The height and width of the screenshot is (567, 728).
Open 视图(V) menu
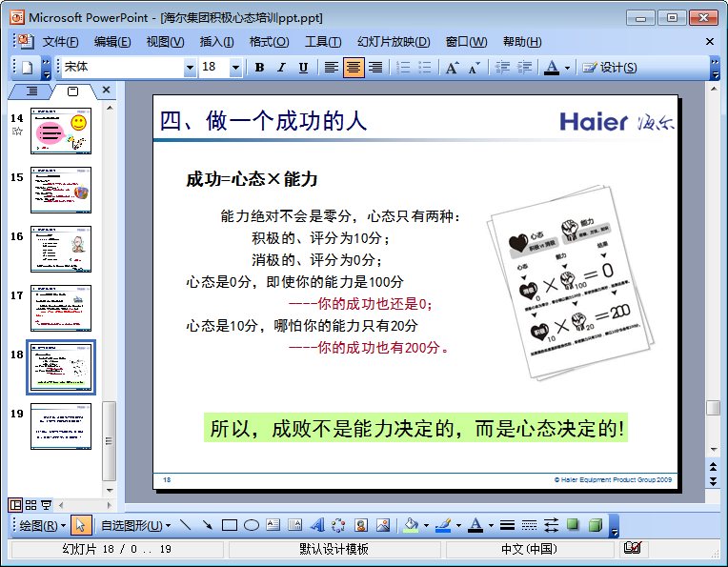point(165,42)
